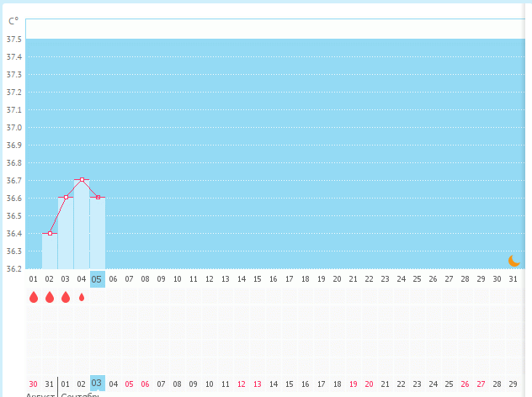Click the 37.0 temperature axis label
The width and height of the screenshot is (532, 397).
(x=13, y=128)
